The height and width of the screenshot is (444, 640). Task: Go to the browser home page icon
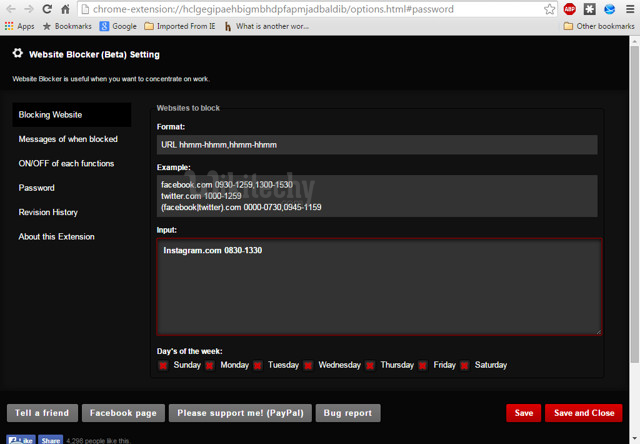[x=67, y=9]
